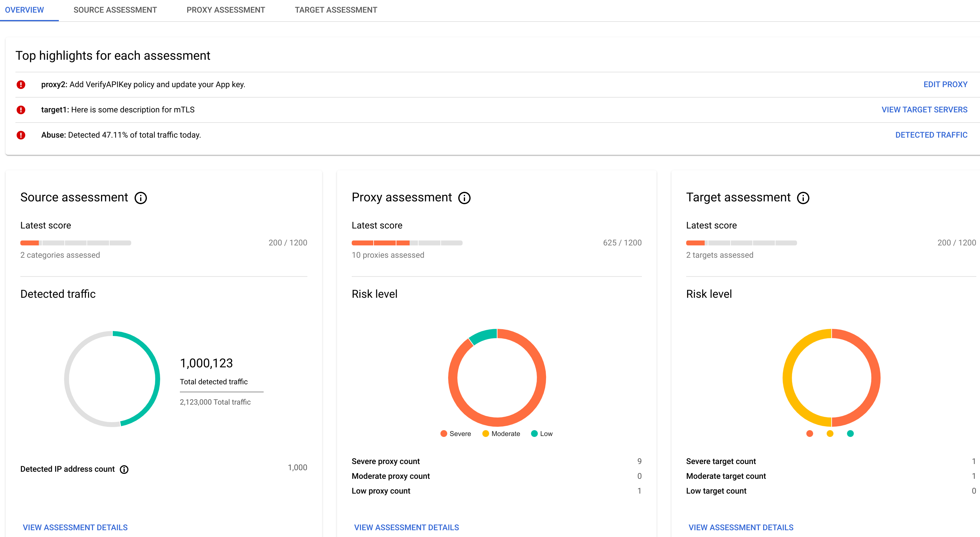Switch to the Source Assessment tab
This screenshot has width=980, height=537.
[x=115, y=10]
